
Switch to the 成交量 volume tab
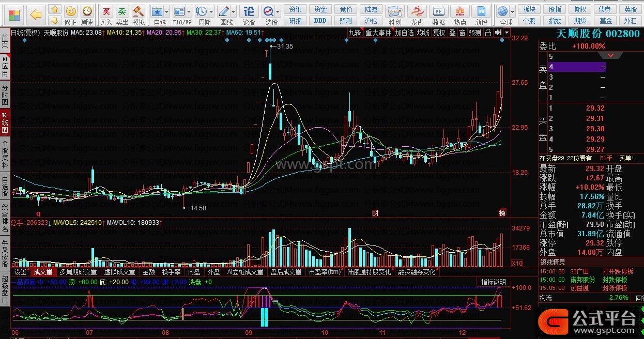coord(43,272)
